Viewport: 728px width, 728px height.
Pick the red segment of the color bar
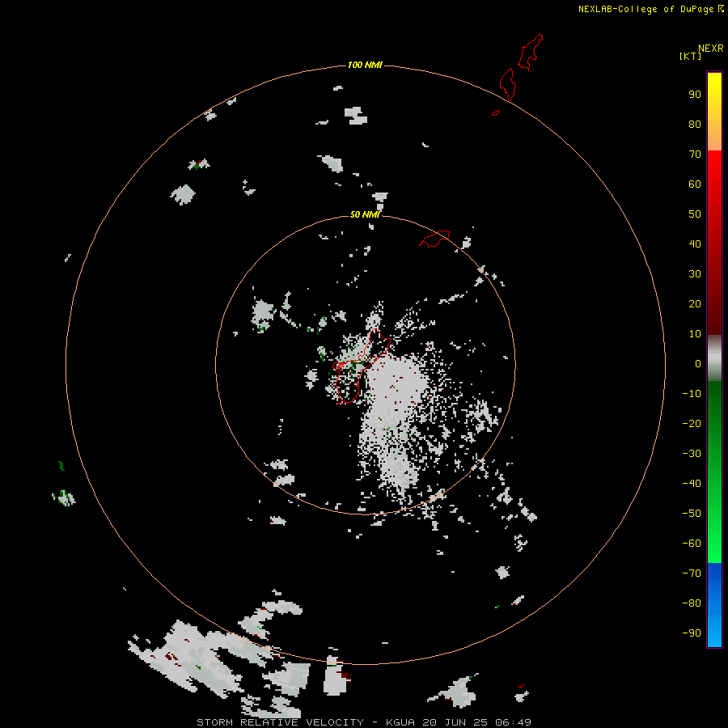(x=714, y=243)
